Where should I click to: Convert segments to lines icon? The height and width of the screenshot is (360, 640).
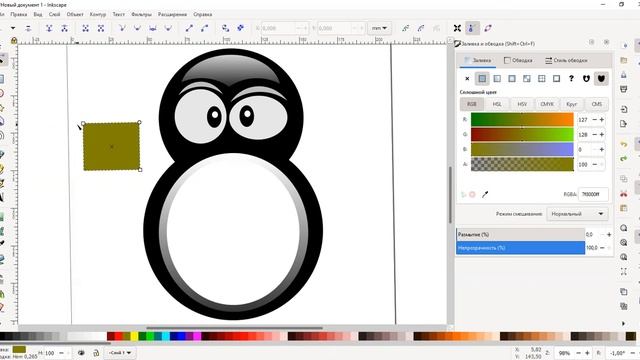click(189, 28)
